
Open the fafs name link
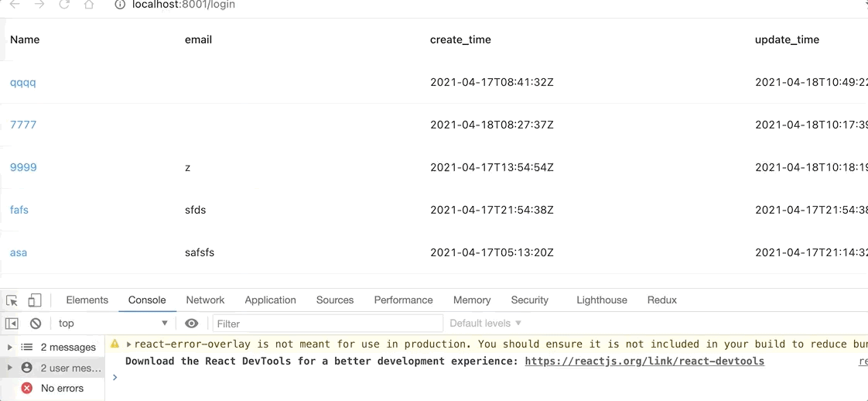click(x=19, y=210)
